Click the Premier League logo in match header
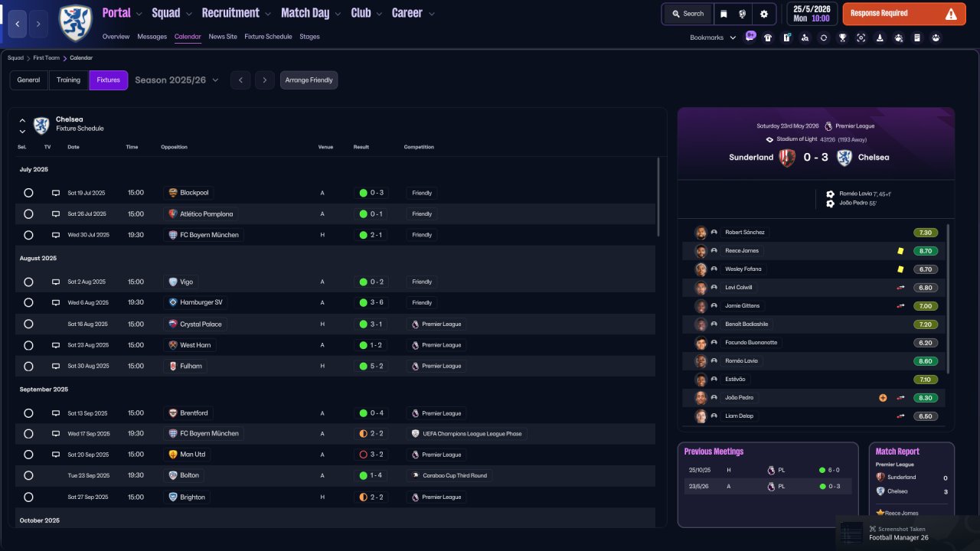The width and height of the screenshot is (980, 551). 828,126
